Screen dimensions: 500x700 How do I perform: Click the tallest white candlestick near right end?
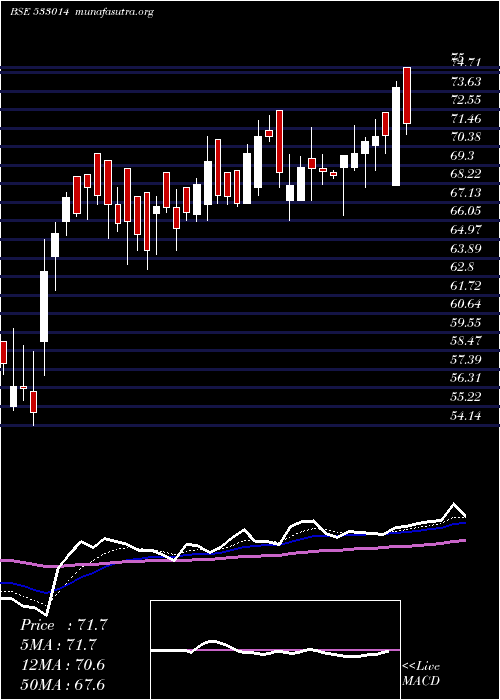tap(396, 136)
